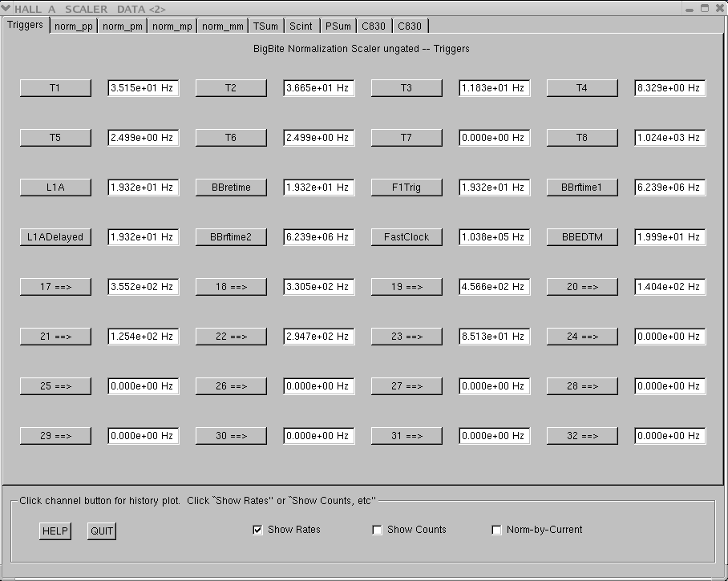The height and width of the screenshot is (581, 728).
Task: Close the HALL A SCALER DATA window
Action: coord(720,8)
